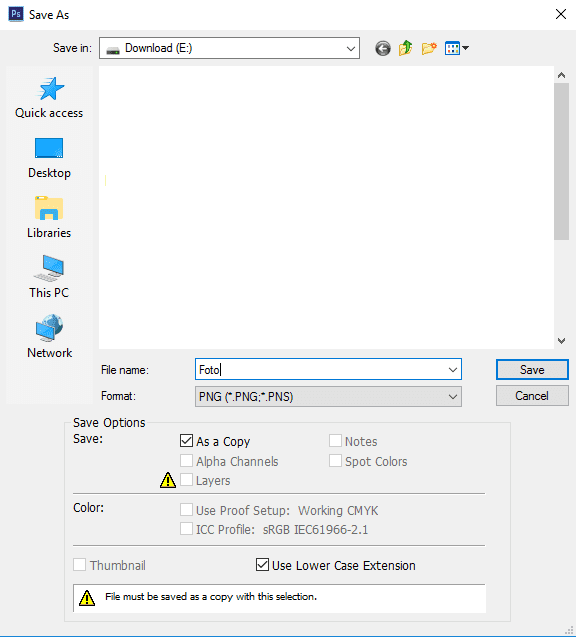Click the Layers checkbox

(186, 480)
